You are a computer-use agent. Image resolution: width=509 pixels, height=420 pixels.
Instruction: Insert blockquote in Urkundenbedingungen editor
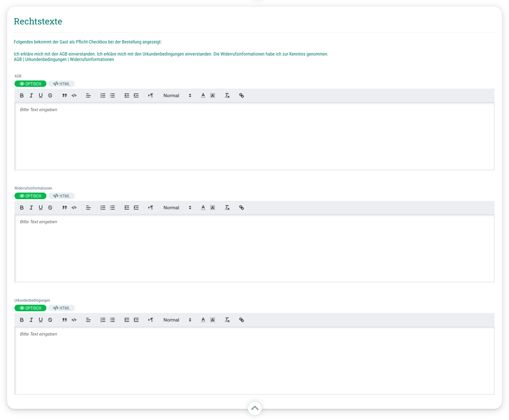pos(64,320)
